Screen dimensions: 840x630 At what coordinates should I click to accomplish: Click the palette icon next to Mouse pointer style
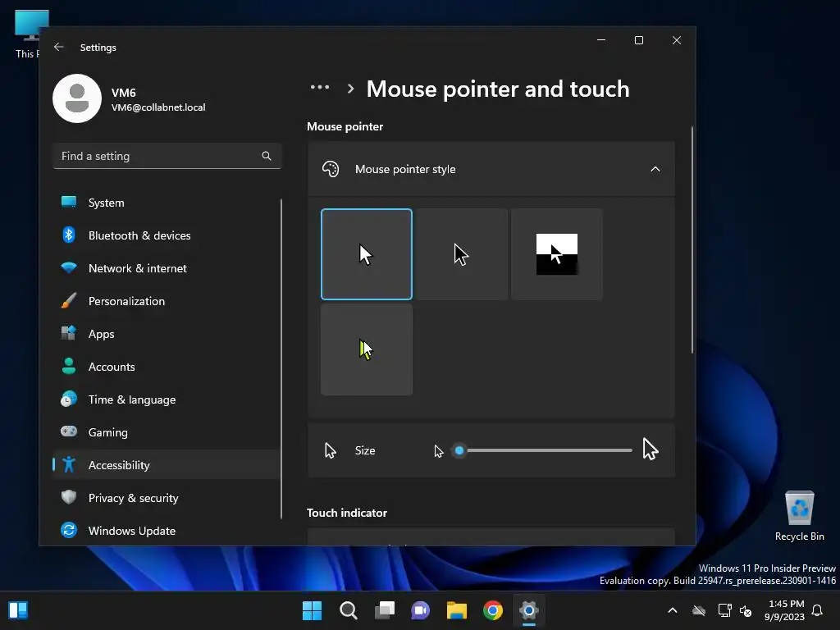tap(331, 169)
